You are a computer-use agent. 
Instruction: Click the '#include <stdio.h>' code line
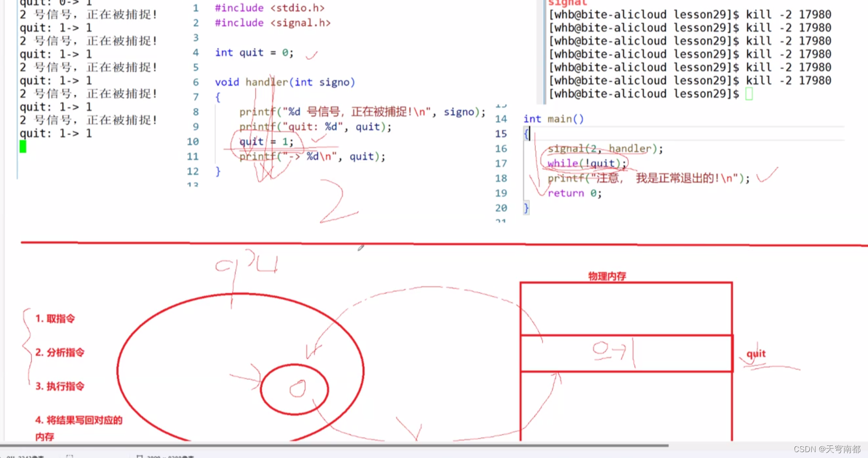pyautogui.click(x=270, y=8)
